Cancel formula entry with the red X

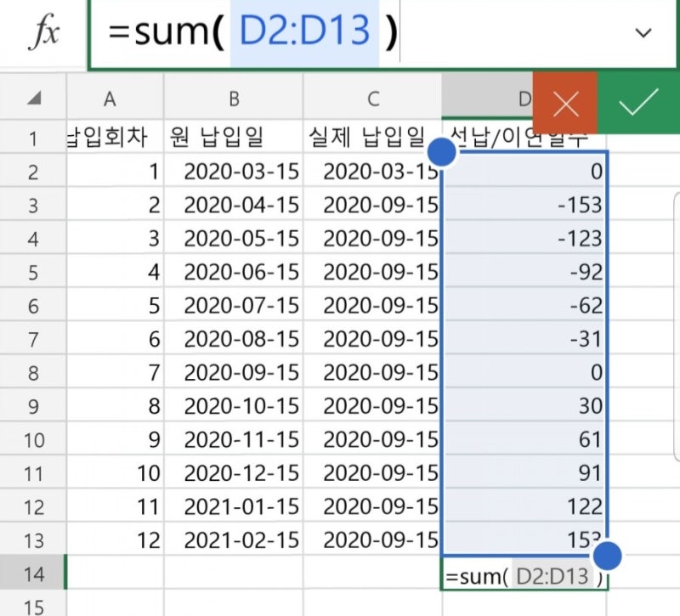565,103
